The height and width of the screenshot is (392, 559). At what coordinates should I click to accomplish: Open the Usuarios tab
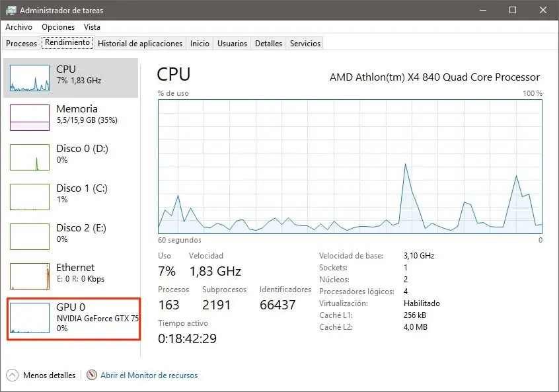pyautogui.click(x=232, y=43)
